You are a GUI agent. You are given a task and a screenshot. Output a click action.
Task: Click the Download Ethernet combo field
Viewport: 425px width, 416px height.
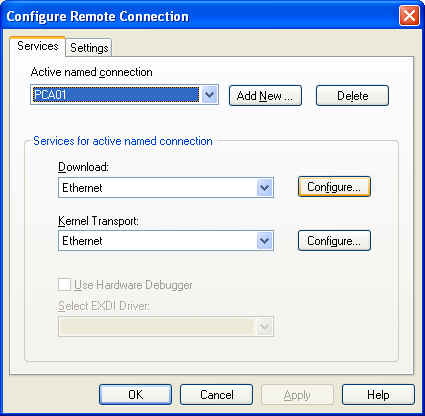[x=166, y=188]
